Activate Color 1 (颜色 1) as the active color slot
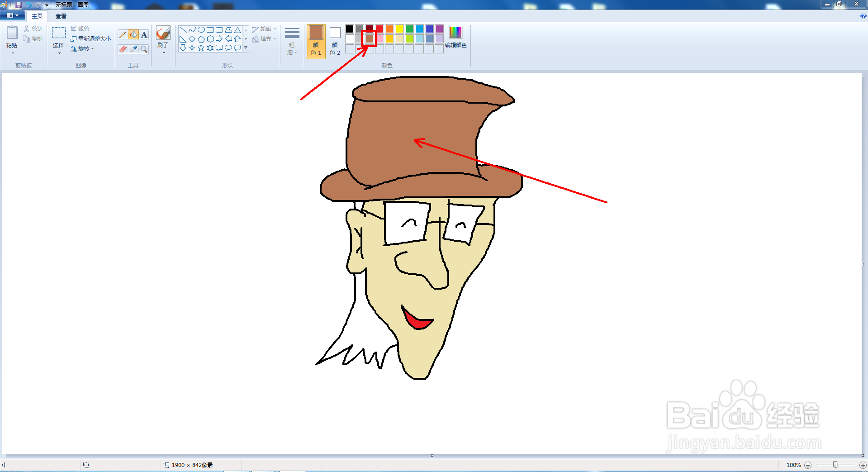Image resolution: width=868 pixels, height=472 pixels. coord(316,41)
